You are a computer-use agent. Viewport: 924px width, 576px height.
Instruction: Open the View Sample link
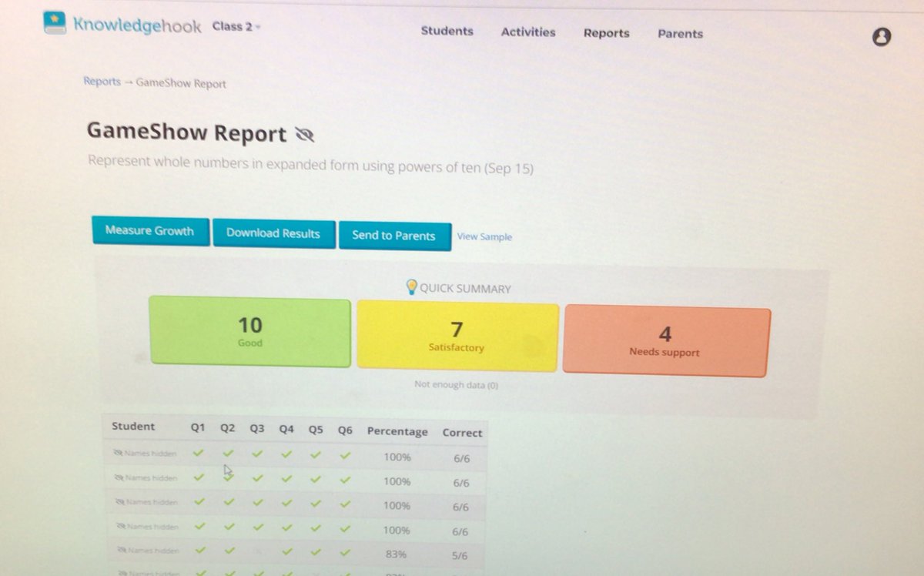click(x=484, y=236)
